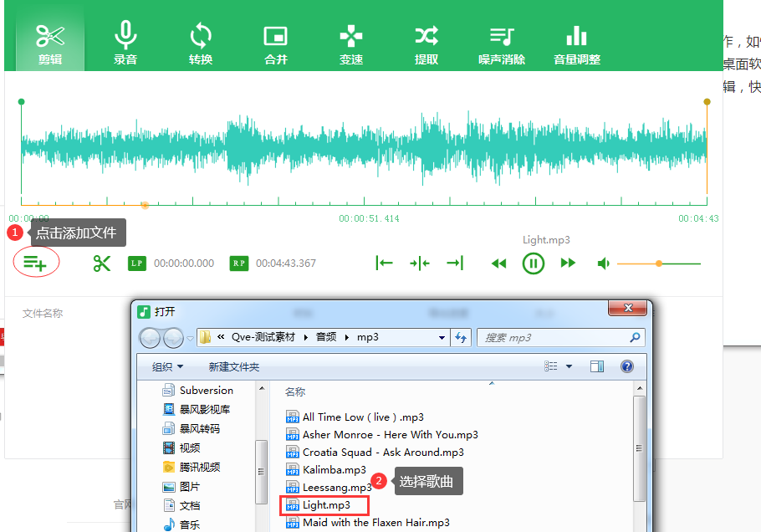Click the orange right trim handle on waveform
The width and height of the screenshot is (761, 532).
coord(707,102)
